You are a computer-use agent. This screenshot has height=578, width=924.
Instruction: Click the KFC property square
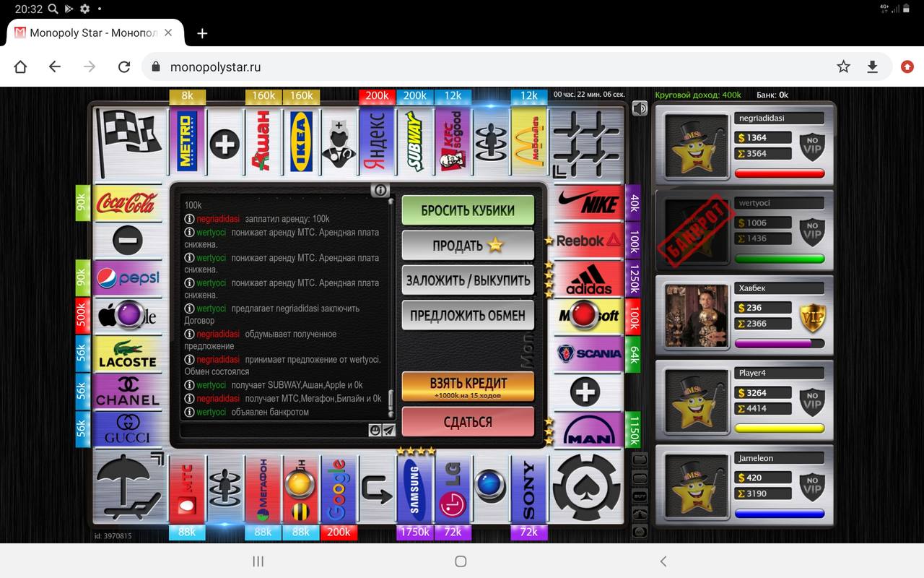click(453, 142)
